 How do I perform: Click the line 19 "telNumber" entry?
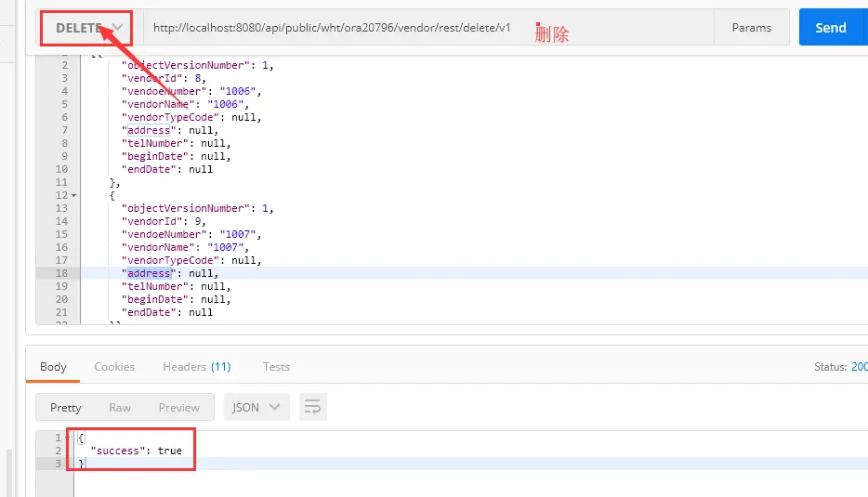[176, 286]
